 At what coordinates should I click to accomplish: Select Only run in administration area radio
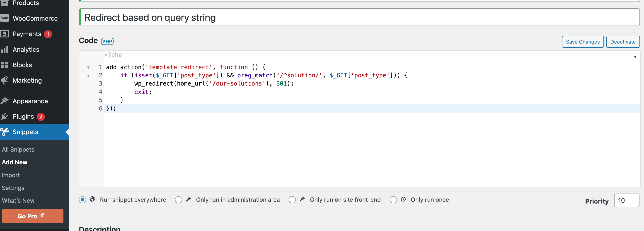[x=179, y=200]
